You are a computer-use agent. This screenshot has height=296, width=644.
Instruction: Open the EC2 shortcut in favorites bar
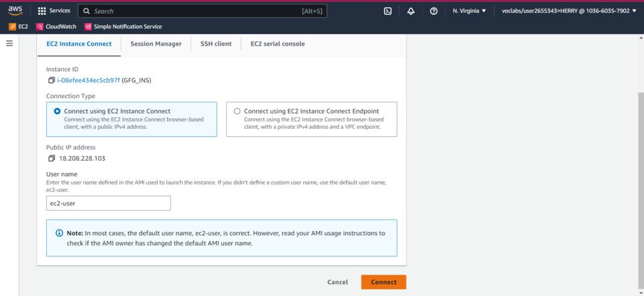(18, 27)
